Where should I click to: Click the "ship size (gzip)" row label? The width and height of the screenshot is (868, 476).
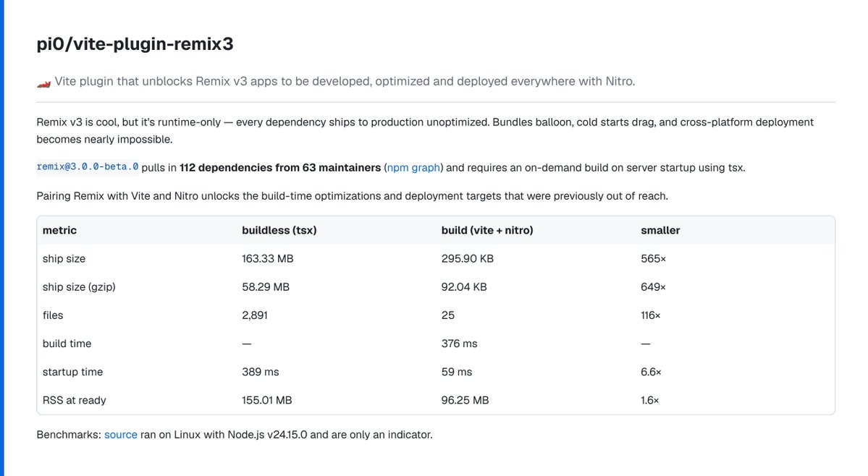[x=79, y=287]
